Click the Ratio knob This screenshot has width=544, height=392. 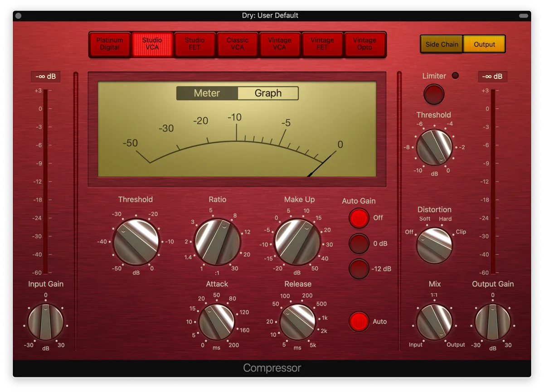pos(217,242)
